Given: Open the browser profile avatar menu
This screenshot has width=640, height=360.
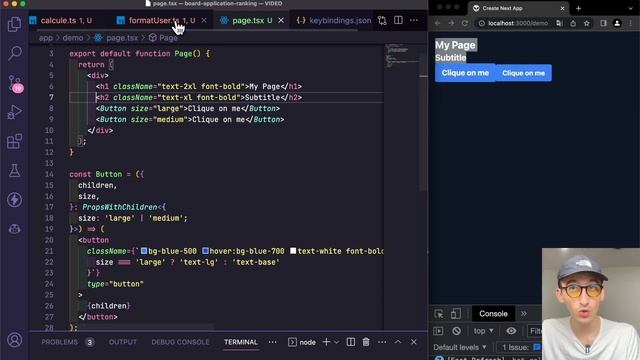Looking at the screenshot, I should 617,23.
